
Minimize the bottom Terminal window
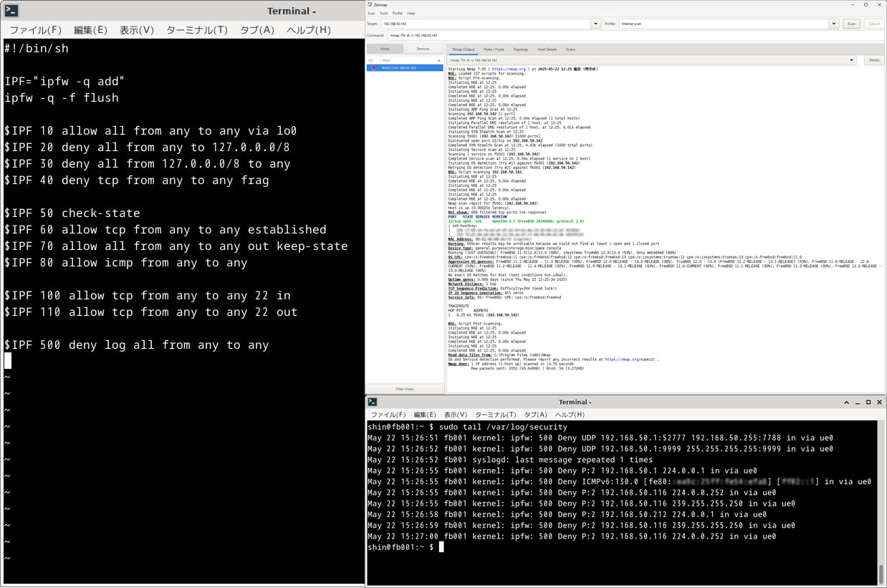858,403
